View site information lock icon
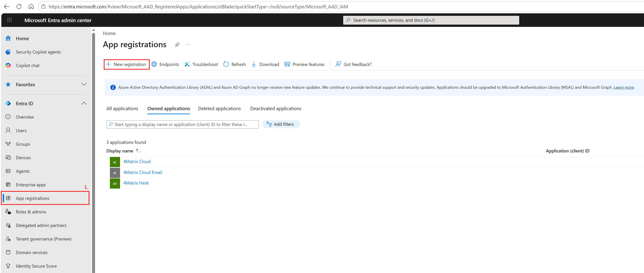 [x=43, y=7]
